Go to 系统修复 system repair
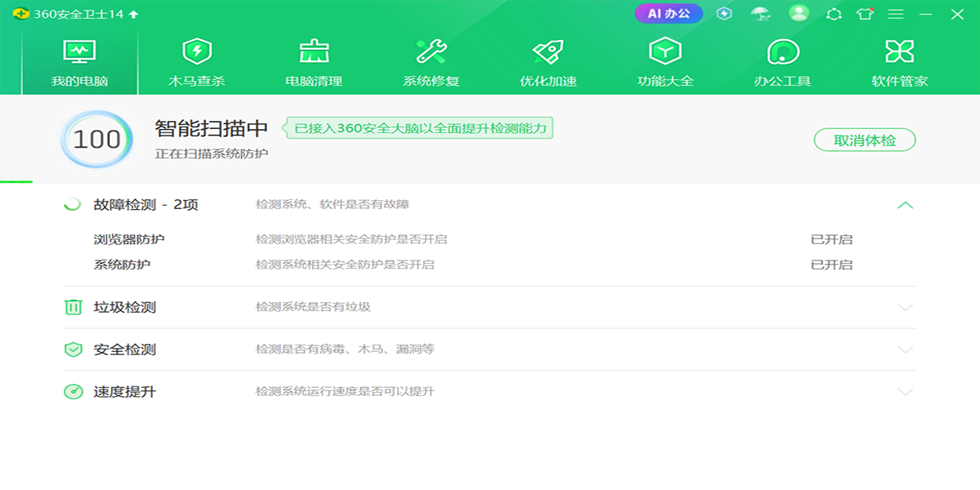980x490 pixels. tap(431, 63)
